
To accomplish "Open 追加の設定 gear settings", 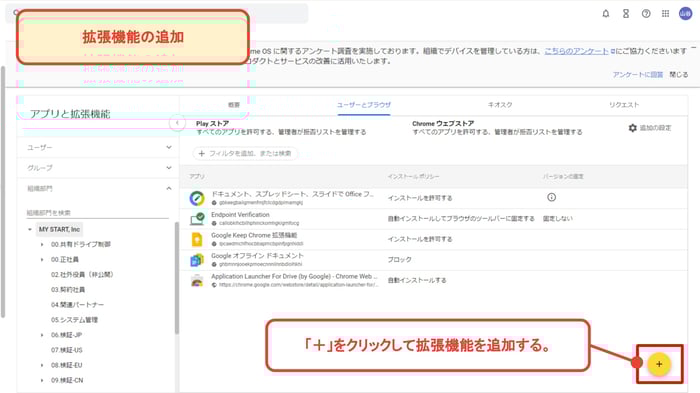I will pos(650,128).
